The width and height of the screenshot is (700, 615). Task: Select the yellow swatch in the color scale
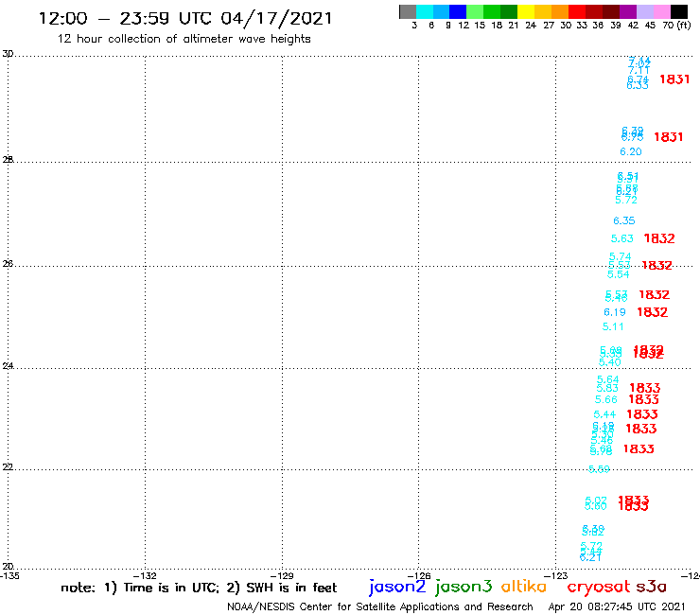[526, 11]
